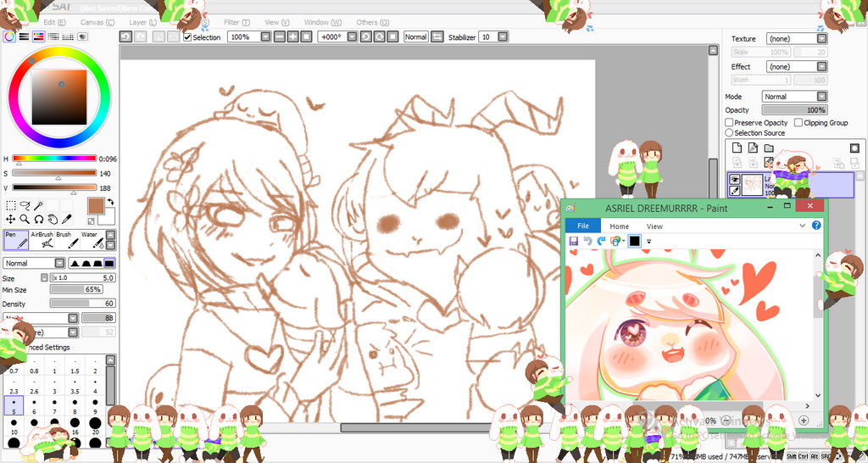868x463 pixels.
Task: Open the Others menu
Action: [x=373, y=22]
